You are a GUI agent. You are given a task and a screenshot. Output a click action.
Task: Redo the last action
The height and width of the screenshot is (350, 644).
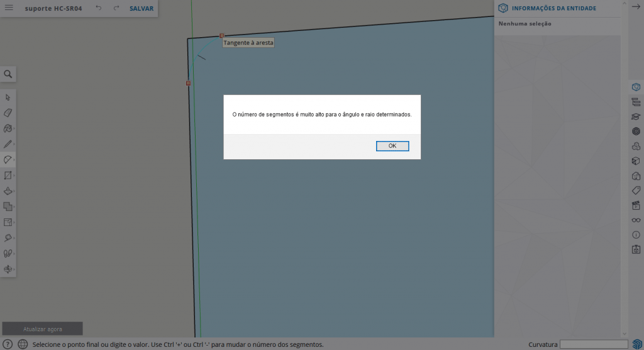[x=116, y=8]
